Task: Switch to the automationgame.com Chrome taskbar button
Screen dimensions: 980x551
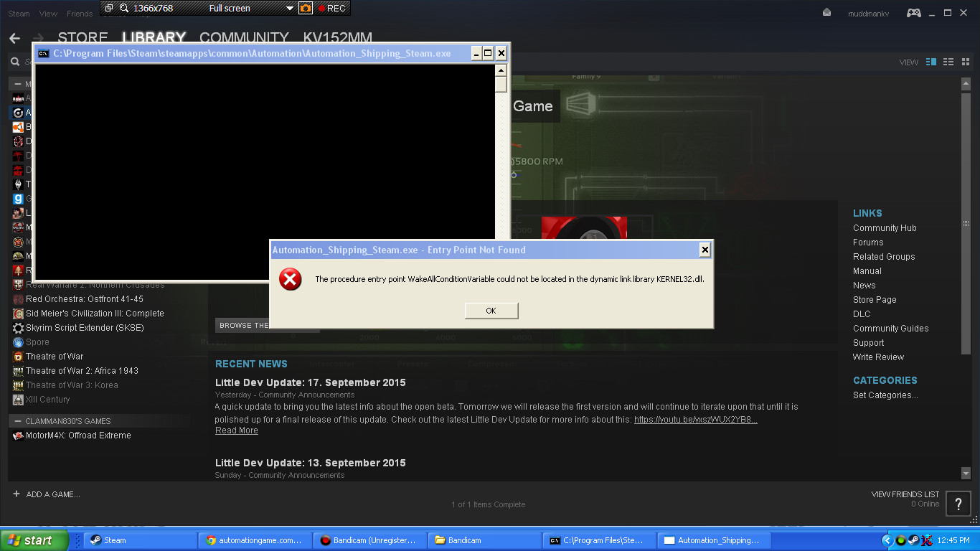Action: pyautogui.click(x=255, y=540)
